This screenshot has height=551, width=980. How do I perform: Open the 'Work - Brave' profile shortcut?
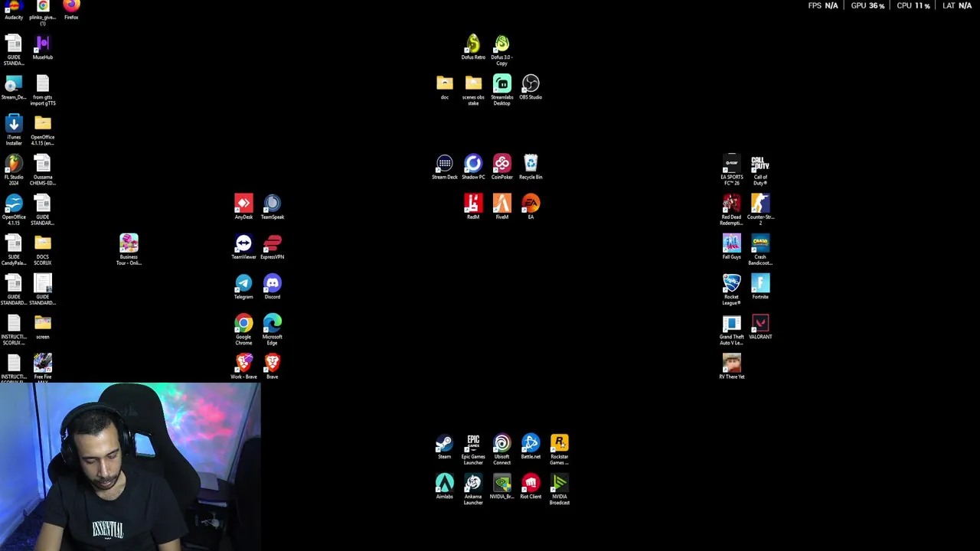click(x=243, y=366)
